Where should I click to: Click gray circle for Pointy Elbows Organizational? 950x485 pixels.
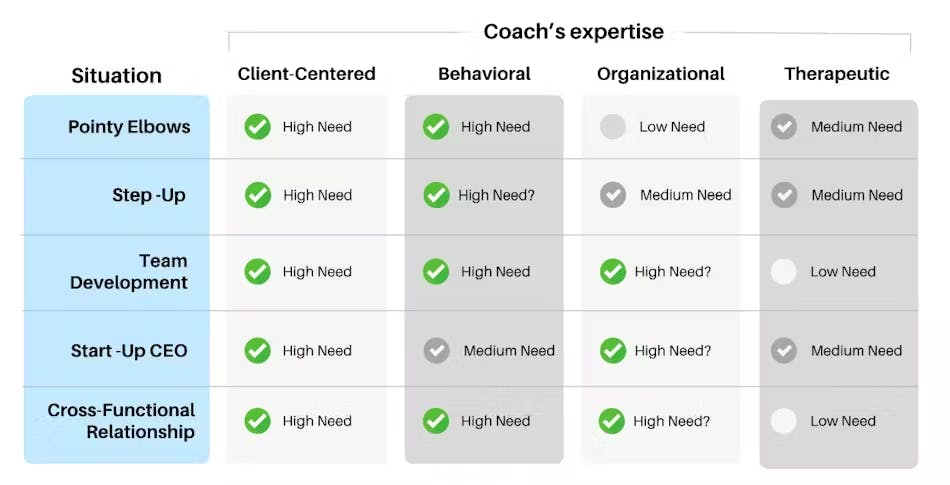point(613,127)
